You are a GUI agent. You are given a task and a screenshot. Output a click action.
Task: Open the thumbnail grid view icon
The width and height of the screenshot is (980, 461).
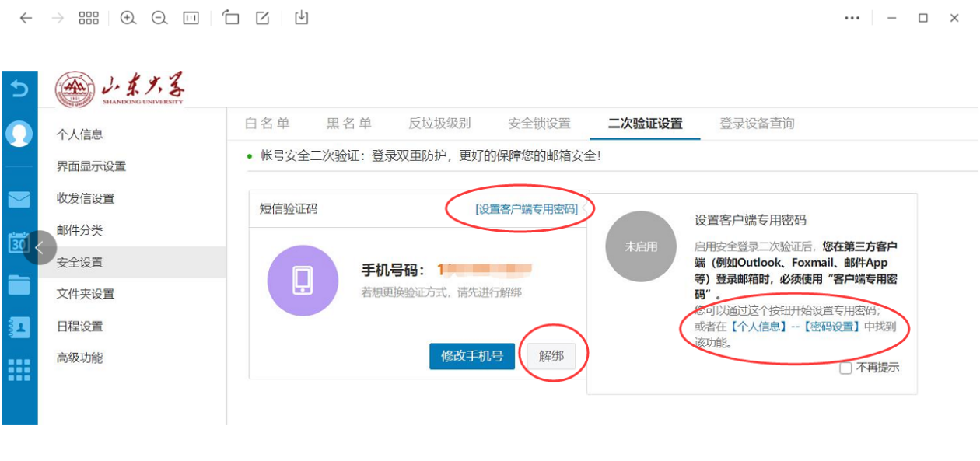89,18
